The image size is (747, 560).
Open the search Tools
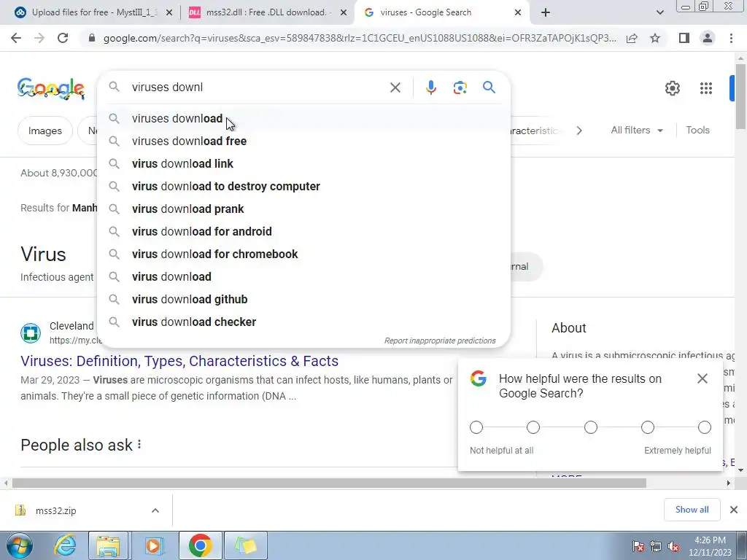[x=697, y=130]
